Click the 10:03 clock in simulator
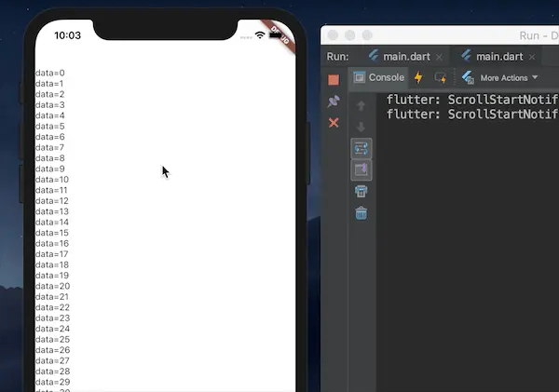Viewport: 559px width, 392px height. click(67, 35)
